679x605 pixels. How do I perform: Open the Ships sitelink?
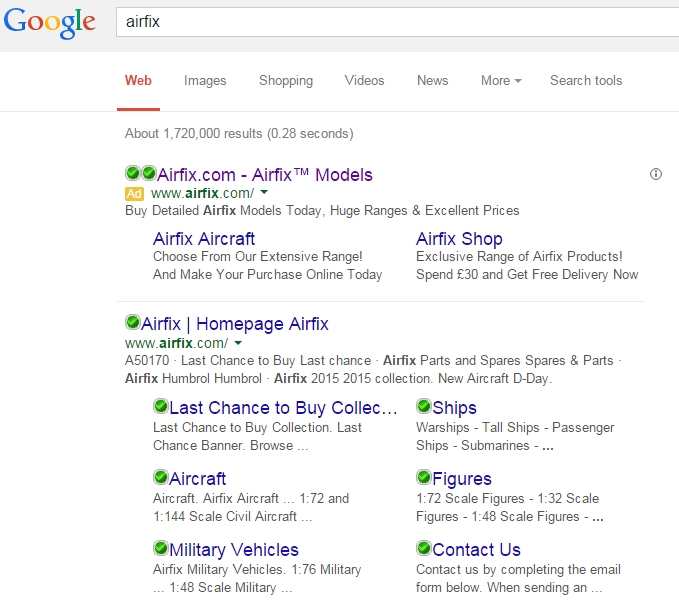point(454,408)
